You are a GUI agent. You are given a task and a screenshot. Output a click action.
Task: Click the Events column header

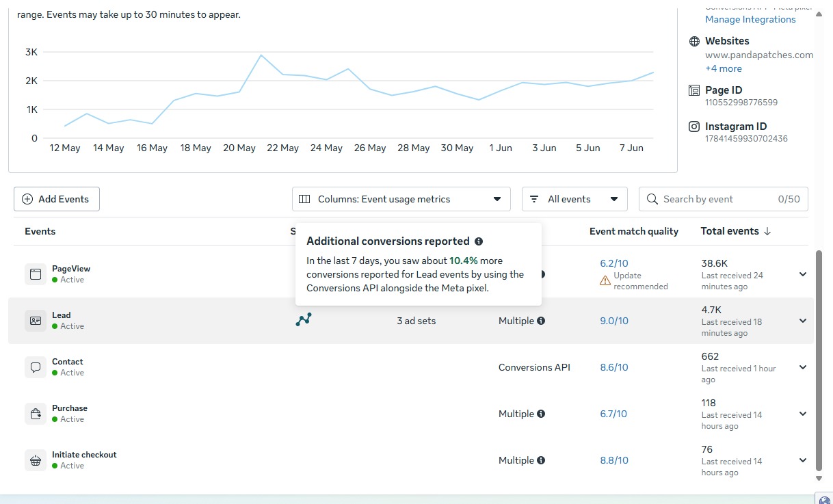click(x=40, y=231)
